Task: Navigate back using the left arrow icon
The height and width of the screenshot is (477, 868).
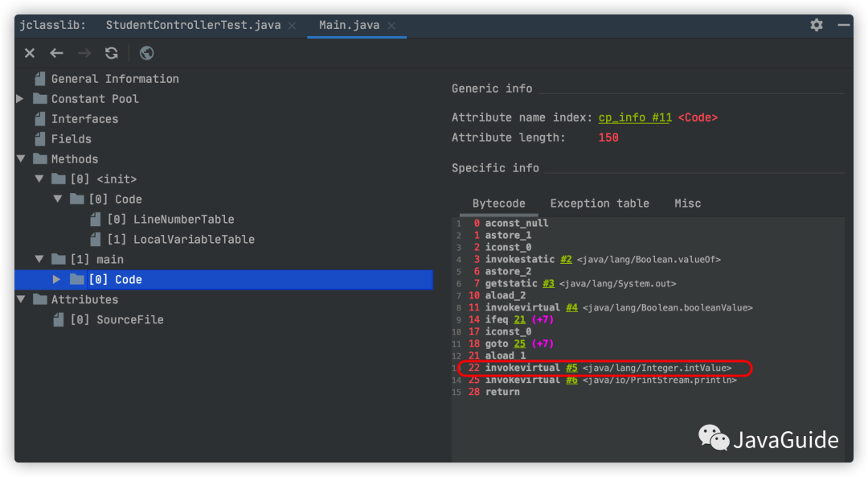Action: (56, 53)
